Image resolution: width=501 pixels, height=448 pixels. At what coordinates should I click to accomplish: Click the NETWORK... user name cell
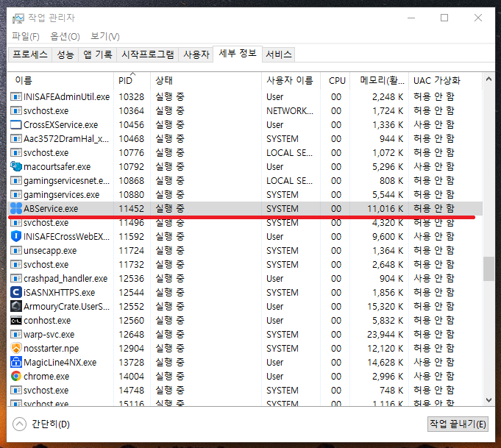click(x=290, y=111)
